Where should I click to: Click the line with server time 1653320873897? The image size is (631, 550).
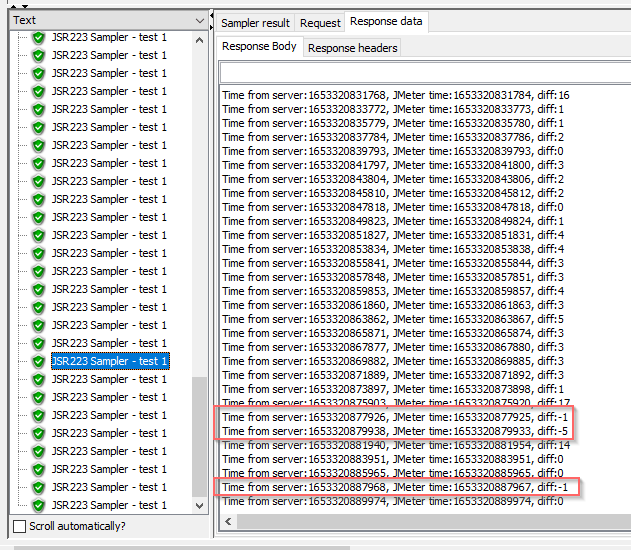pos(393,389)
